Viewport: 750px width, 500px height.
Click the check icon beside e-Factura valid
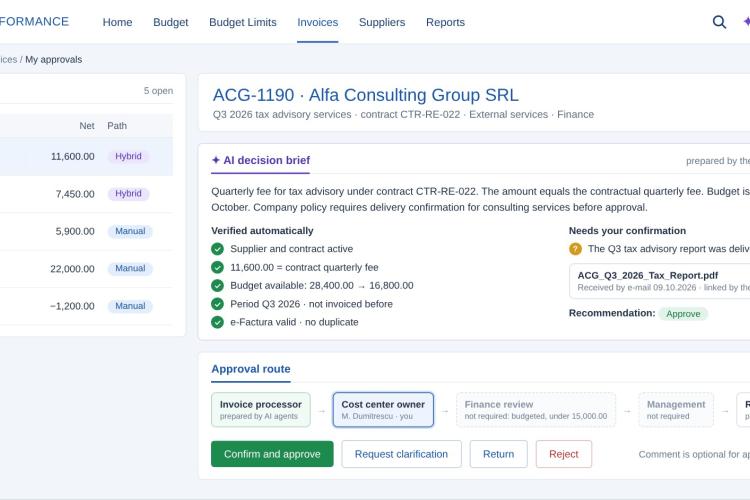[x=217, y=322]
